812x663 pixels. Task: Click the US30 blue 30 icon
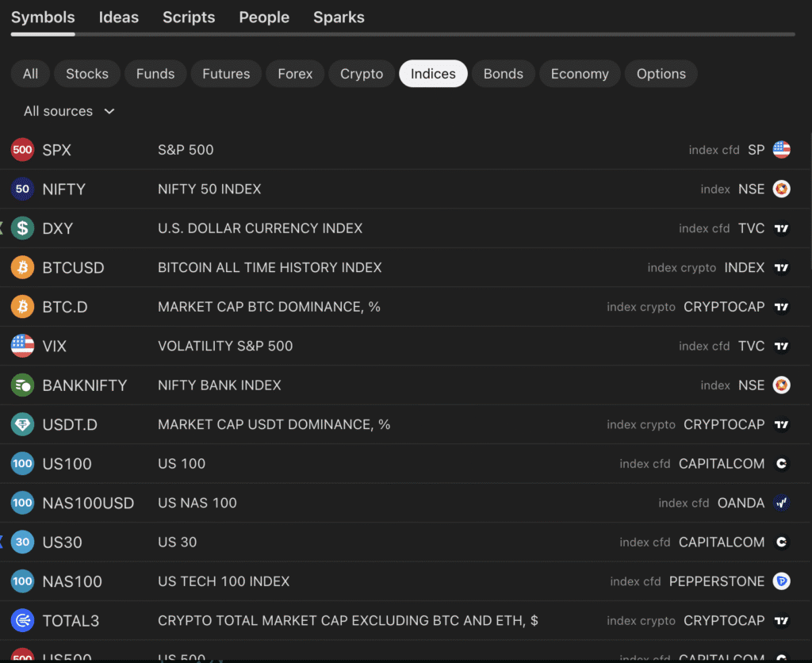(x=22, y=542)
